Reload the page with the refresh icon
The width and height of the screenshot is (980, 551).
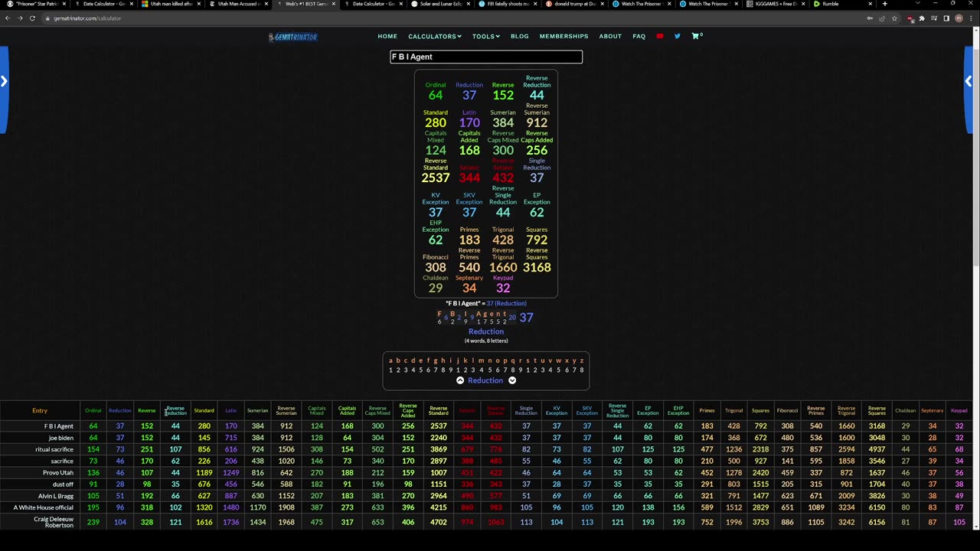pyautogui.click(x=32, y=18)
